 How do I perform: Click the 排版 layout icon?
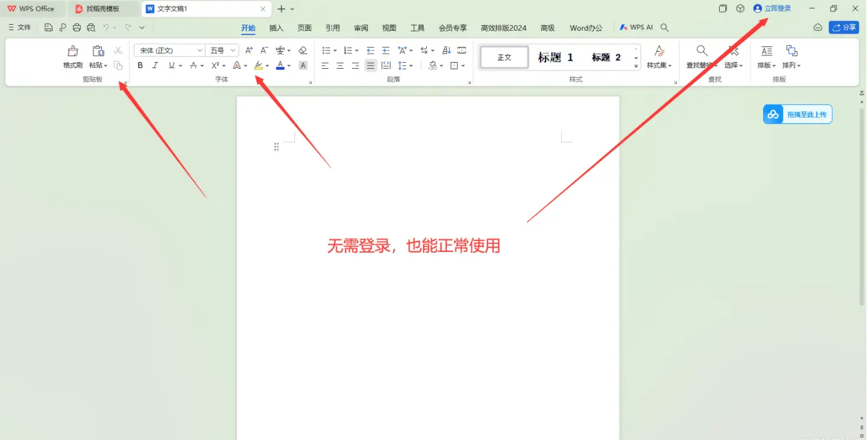click(x=764, y=57)
